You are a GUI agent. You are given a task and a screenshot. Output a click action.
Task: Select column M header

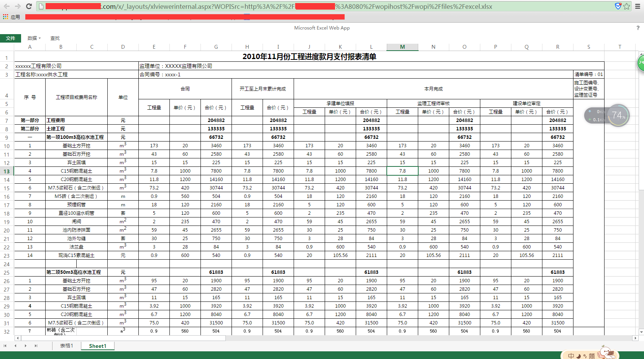tap(402, 47)
